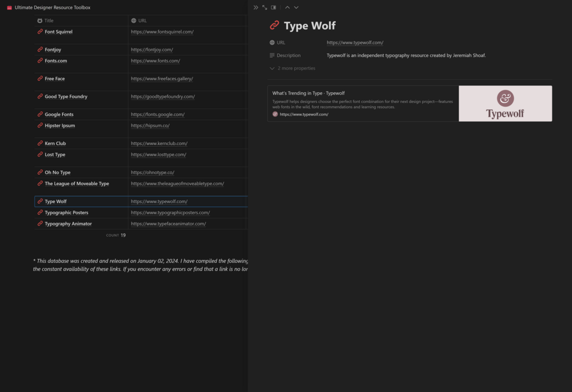Close the side peek panel with double chevron
This screenshot has width=572, height=392.
[x=256, y=7]
